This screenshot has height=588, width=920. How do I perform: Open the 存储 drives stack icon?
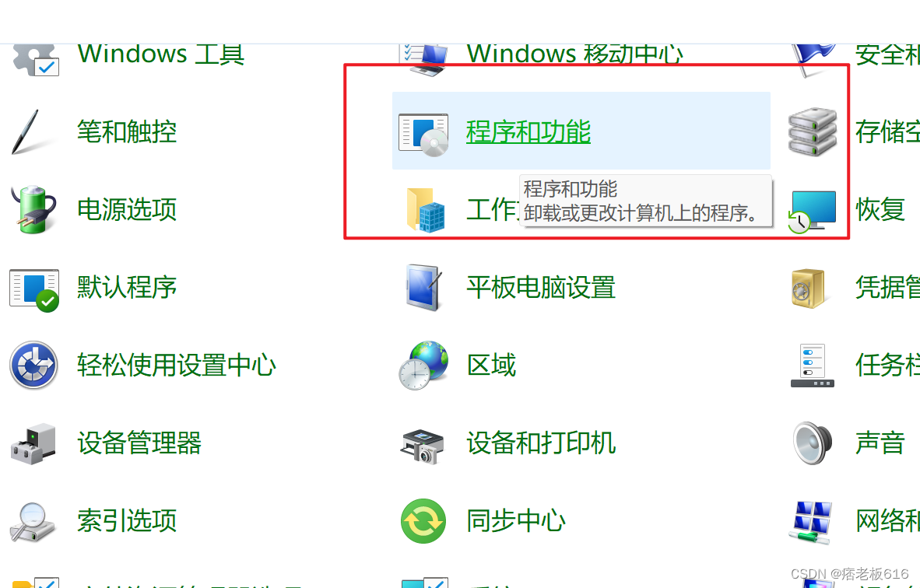pos(813,132)
